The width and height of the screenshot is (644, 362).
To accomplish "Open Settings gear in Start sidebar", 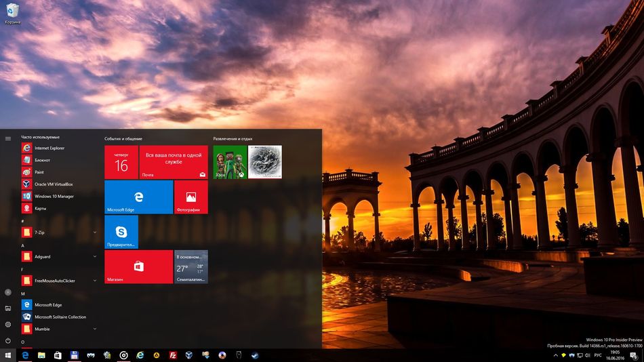I will point(8,324).
